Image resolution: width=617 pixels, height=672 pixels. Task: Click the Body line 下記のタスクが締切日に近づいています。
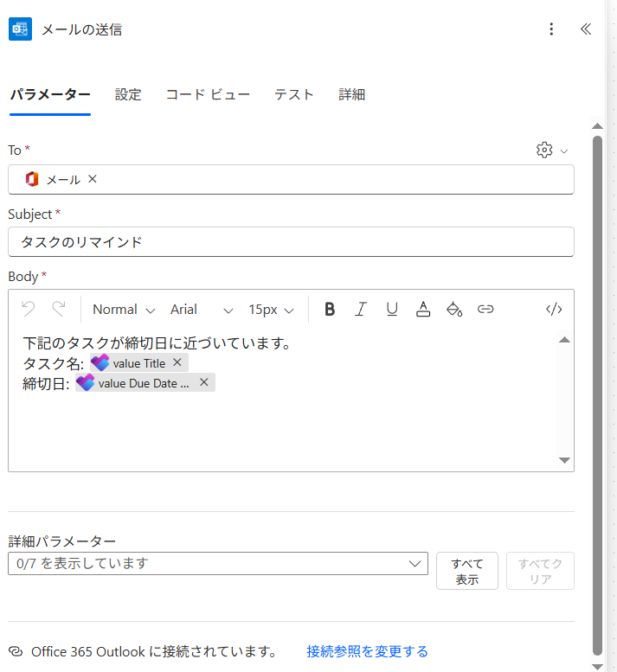(157, 342)
